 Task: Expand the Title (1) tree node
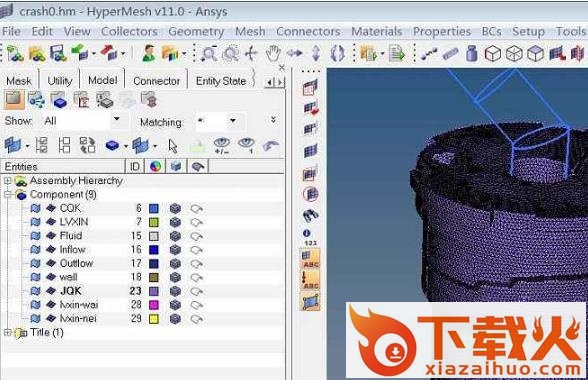click(x=7, y=332)
